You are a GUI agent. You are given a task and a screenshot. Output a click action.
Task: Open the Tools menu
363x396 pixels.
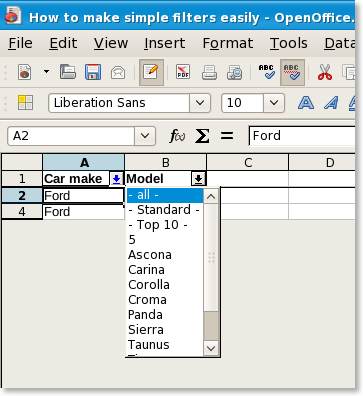coord(289,43)
